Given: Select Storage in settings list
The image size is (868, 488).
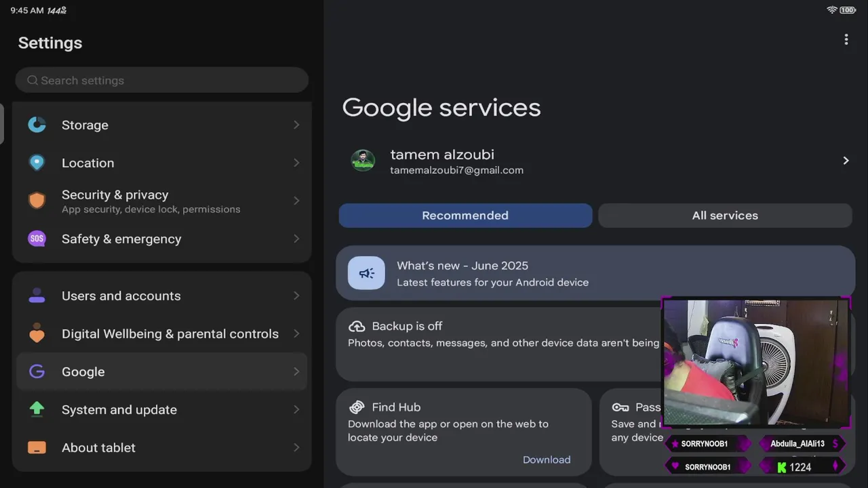Looking at the screenshot, I should coord(162,125).
